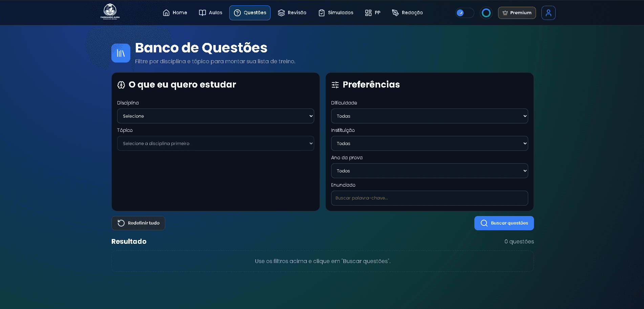
Task: Click the Enunciado keyword search field
Action: tap(429, 198)
